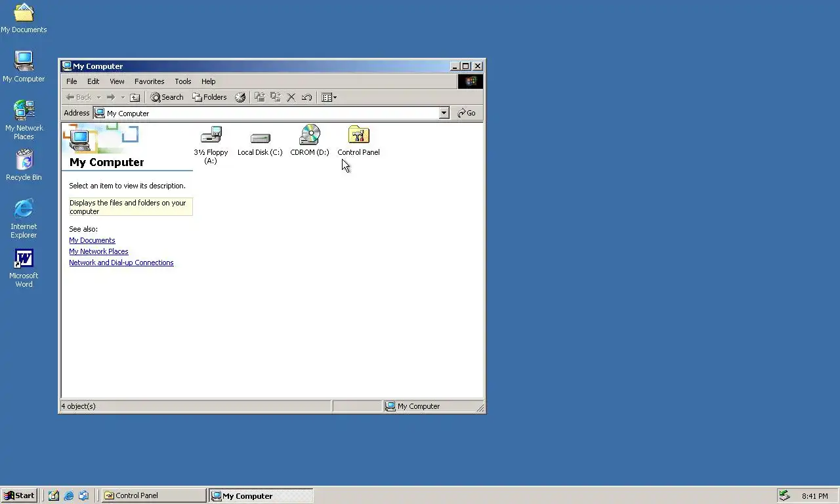Expand the Address bar dropdown
The image size is (840, 504).
[x=444, y=113]
